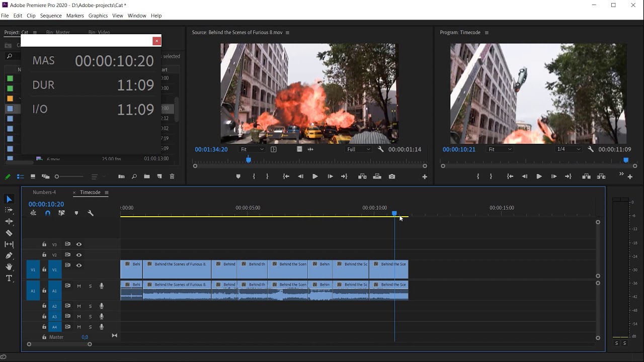
Task: Toggle V1 track visibility eye
Action: (79, 265)
